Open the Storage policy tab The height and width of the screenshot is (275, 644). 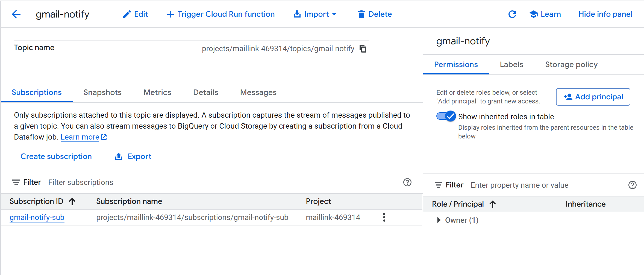tap(571, 65)
